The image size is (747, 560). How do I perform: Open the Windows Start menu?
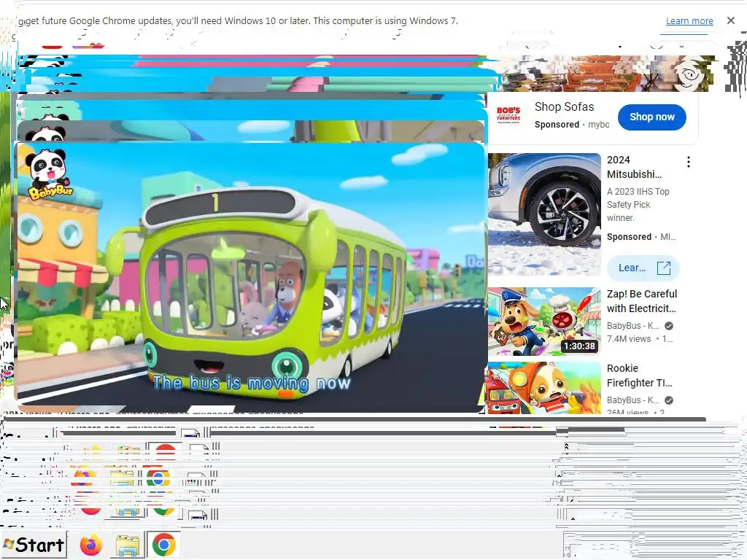pyautogui.click(x=34, y=545)
